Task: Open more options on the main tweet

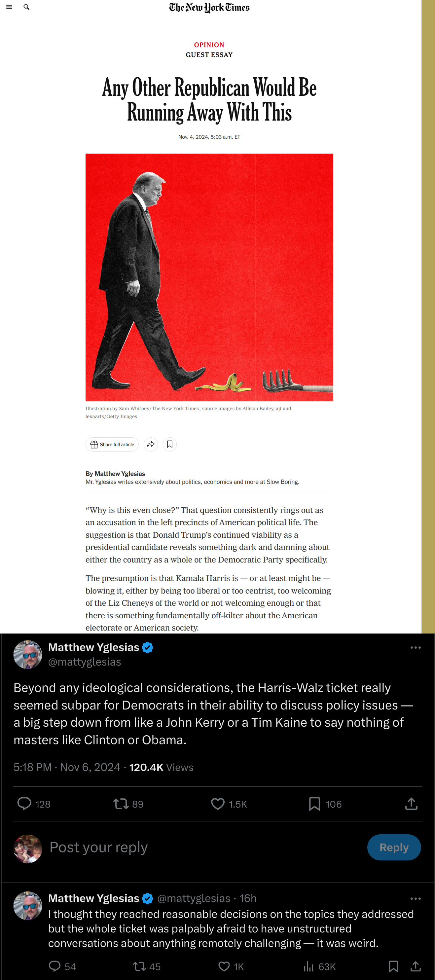Action: pos(416,647)
